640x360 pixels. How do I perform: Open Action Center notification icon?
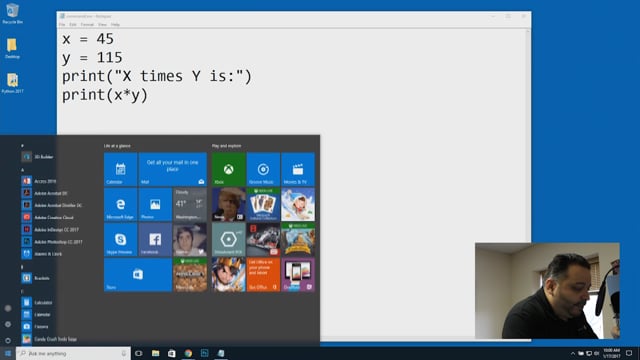click(x=629, y=353)
